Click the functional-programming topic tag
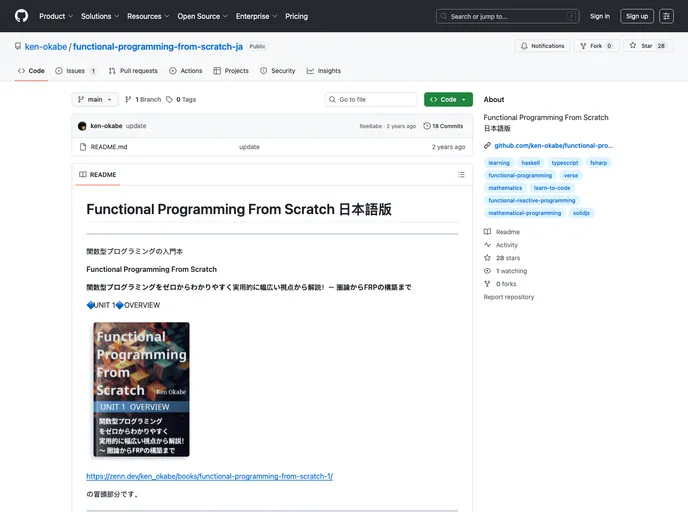Viewport: 688px width, 512px height. pyautogui.click(x=520, y=175)
